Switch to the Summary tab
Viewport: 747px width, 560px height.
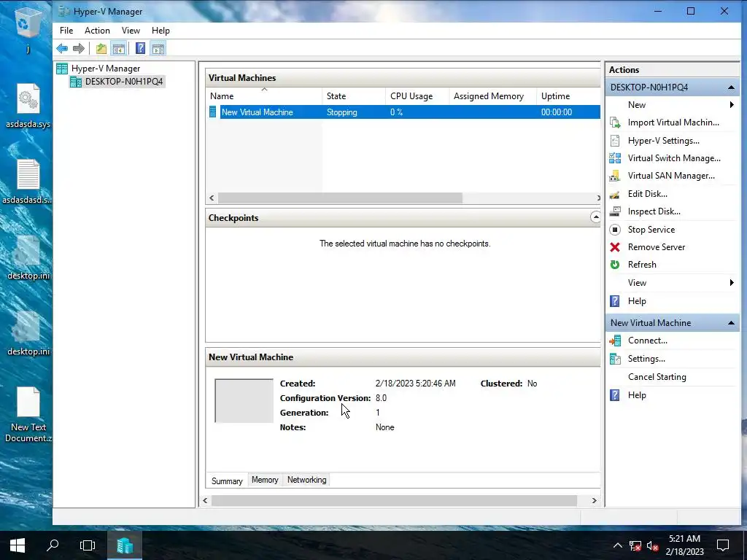(227, 481)
